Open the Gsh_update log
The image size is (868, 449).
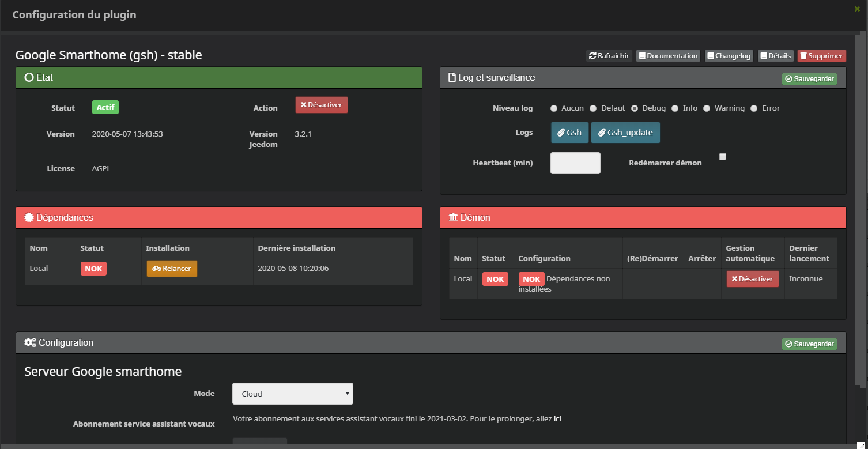[625, 133]
